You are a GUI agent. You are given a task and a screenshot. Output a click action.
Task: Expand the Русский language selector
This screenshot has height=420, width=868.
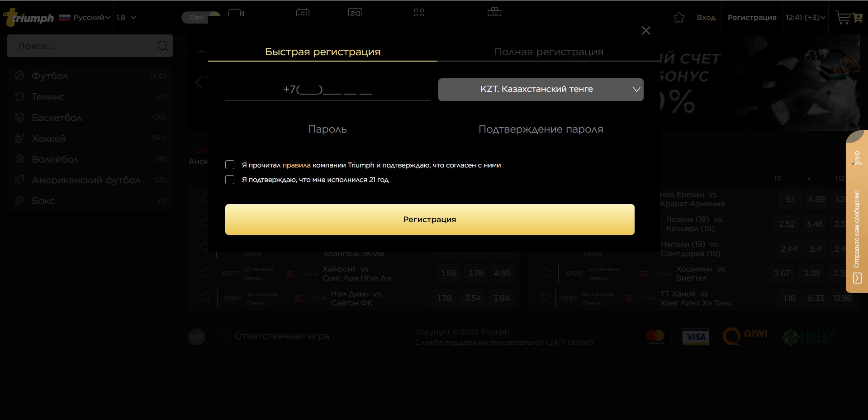point(85,18)
